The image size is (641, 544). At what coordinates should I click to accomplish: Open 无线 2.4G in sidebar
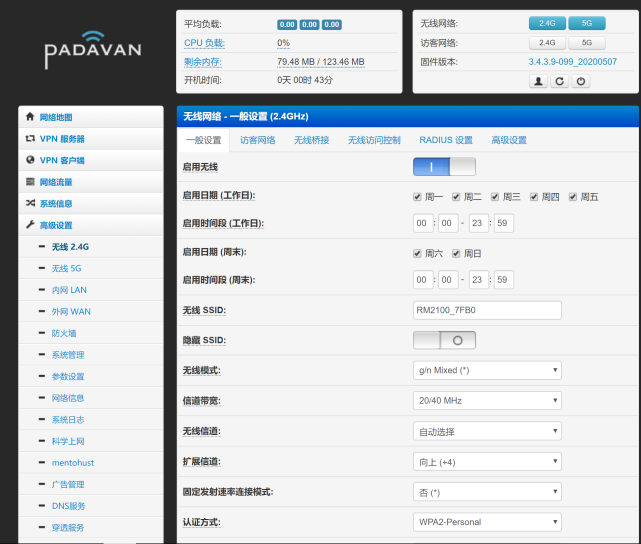(70, 247)
